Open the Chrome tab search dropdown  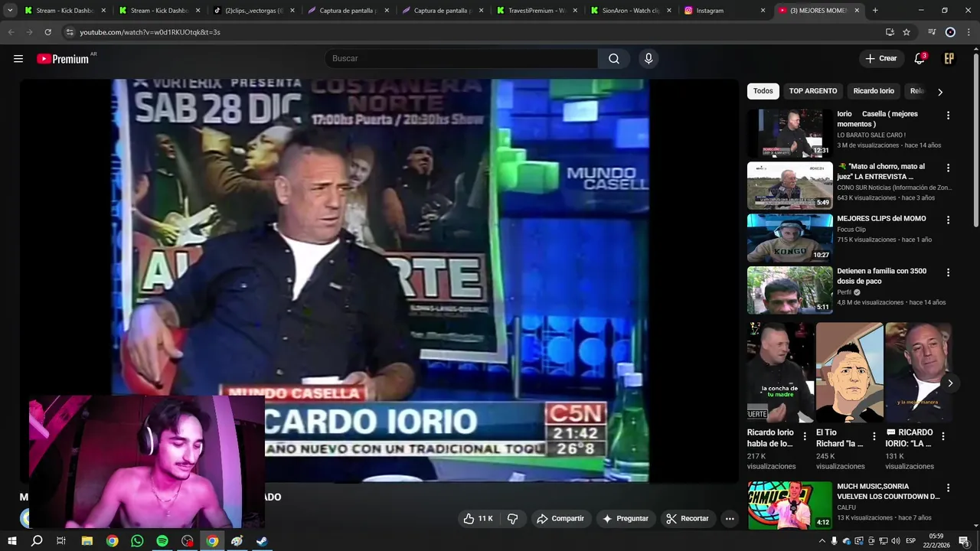pyautogui.click(x=10, y=11)
